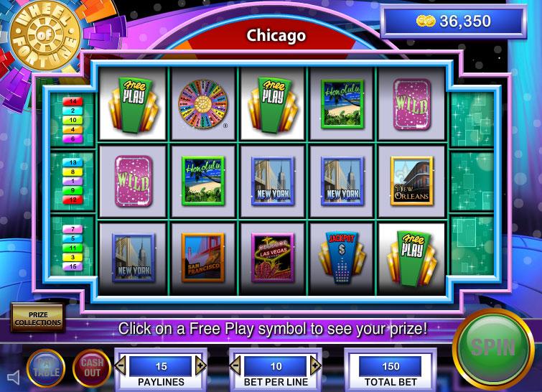542x392 pixels.
Task: Click the Wheel of Fortune wheel symbol
Action: [x=203, y=104]
